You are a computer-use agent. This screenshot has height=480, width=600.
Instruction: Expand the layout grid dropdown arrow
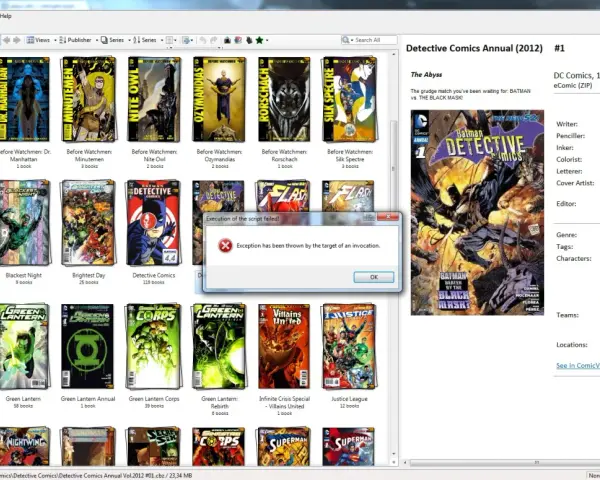[175, 40]
